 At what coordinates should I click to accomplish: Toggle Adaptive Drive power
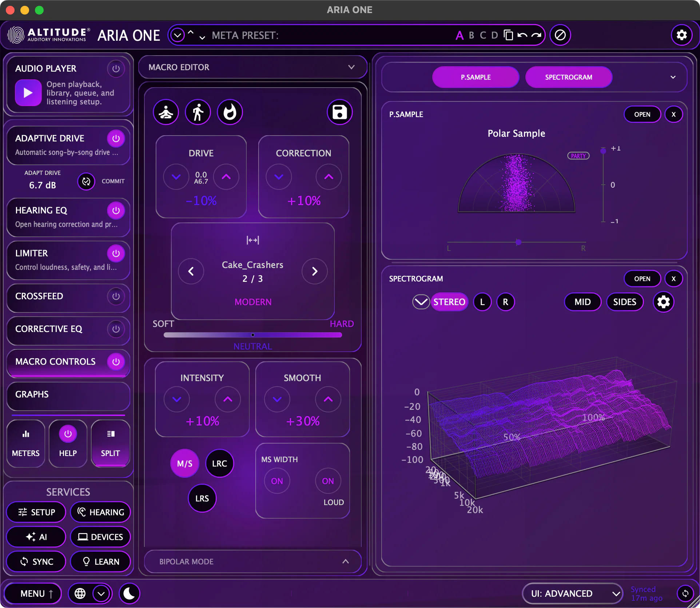pyautogui.click(x=116, y=138)
